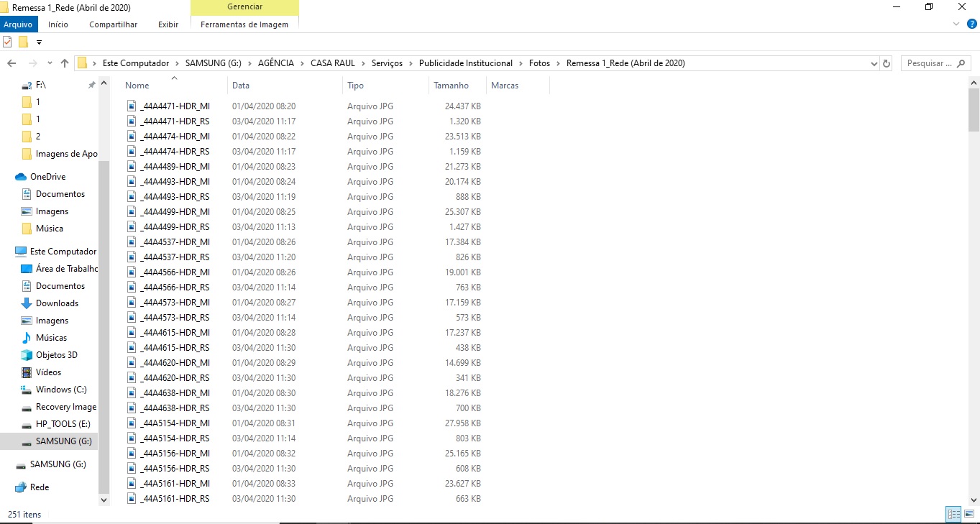Open the Compartilhar ribbon tab
The width and height of the screenshot is (980, 524).
tap(113, 24)
